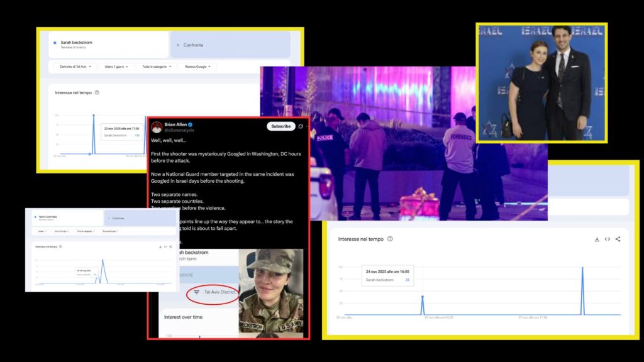This screenshot has height=362, width=644.
Task: Click share icon in bottom-right trends chart
Action: [x=618, y=239]
